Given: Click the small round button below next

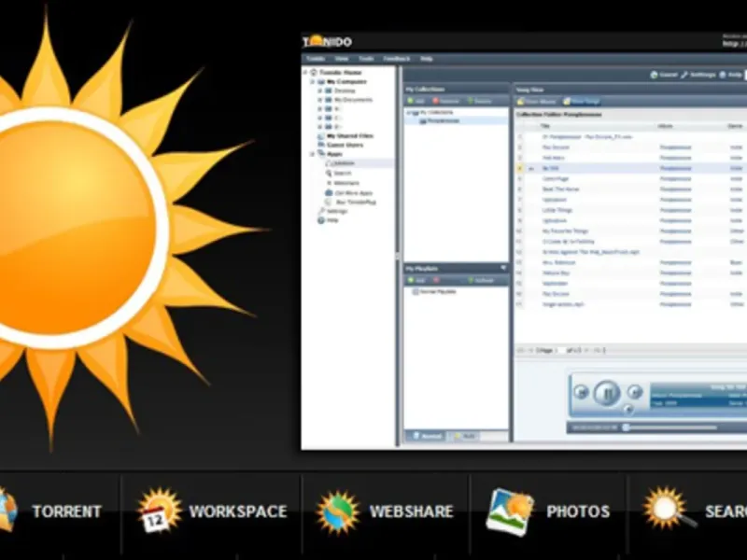Looking at the screenshot, I should (628, 409).
